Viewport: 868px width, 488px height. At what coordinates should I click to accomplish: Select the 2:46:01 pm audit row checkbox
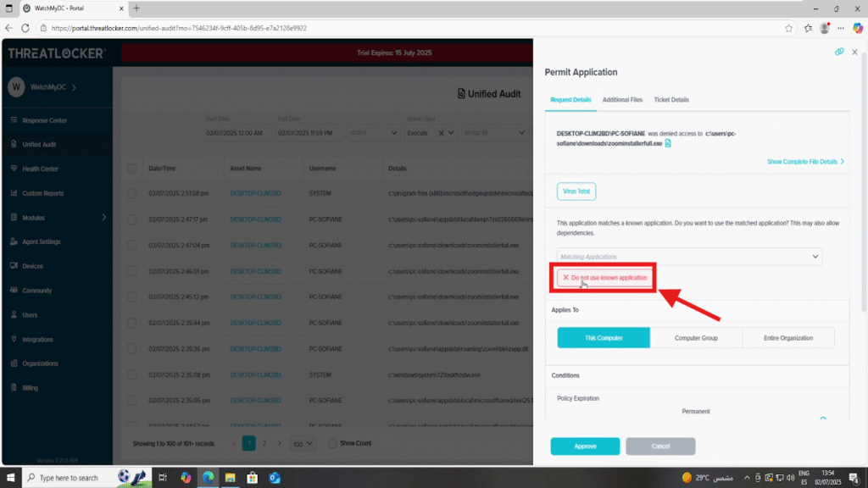(x=131, y=271)
